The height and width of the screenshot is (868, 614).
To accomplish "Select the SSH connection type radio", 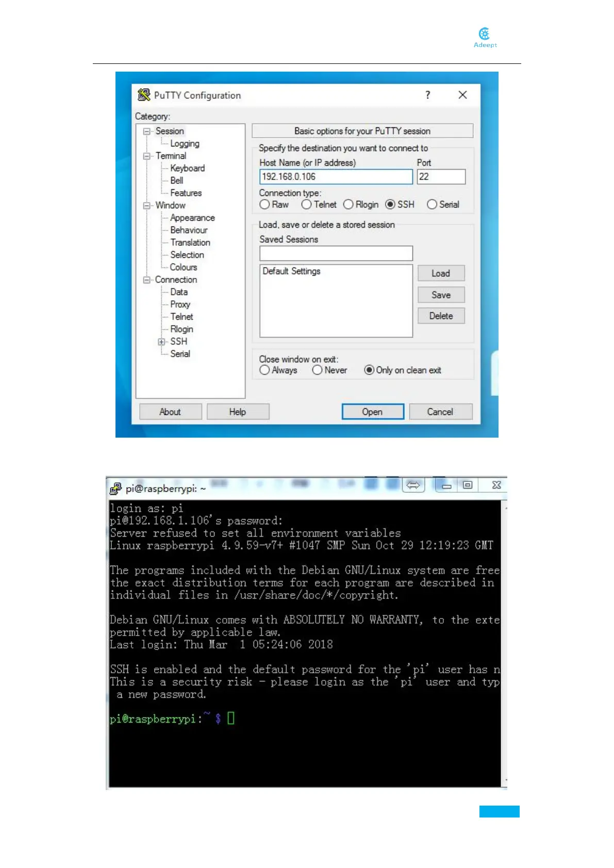I will click(390, 205).
